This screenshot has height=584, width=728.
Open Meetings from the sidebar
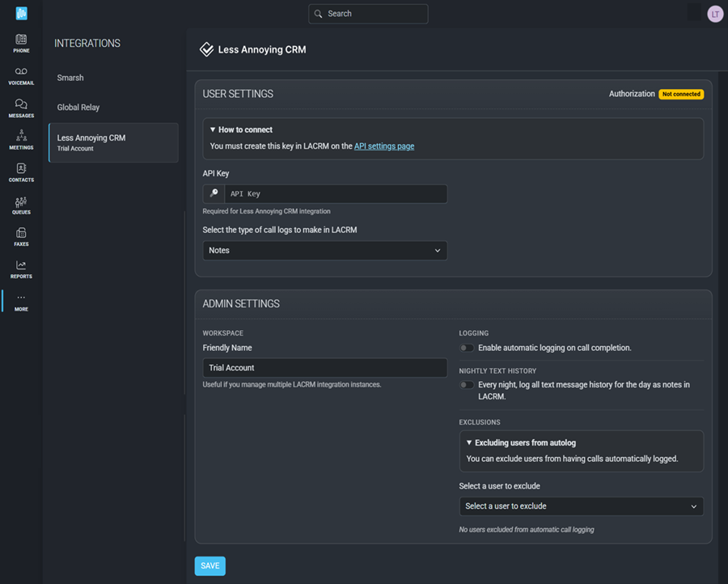pyautogui.click(x=21, y=139)
